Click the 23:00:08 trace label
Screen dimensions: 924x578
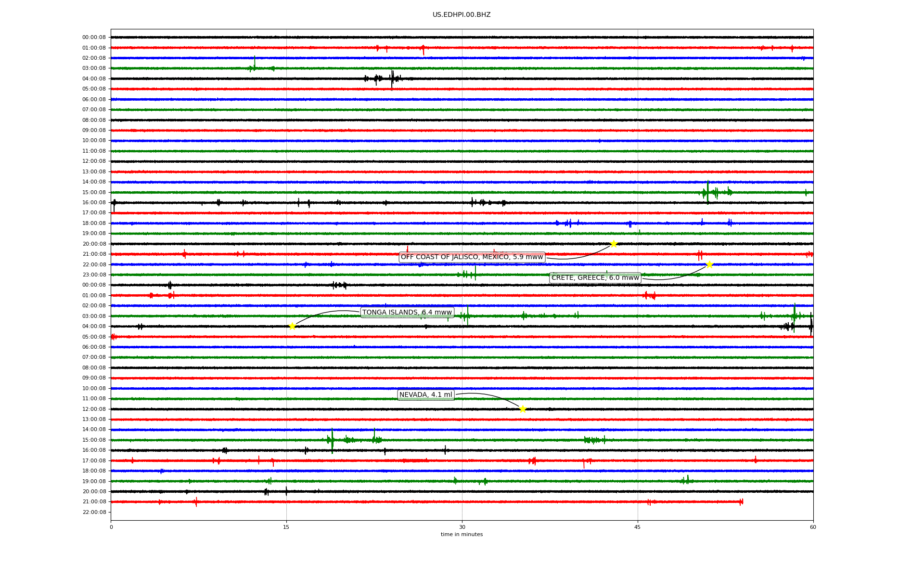94,275
